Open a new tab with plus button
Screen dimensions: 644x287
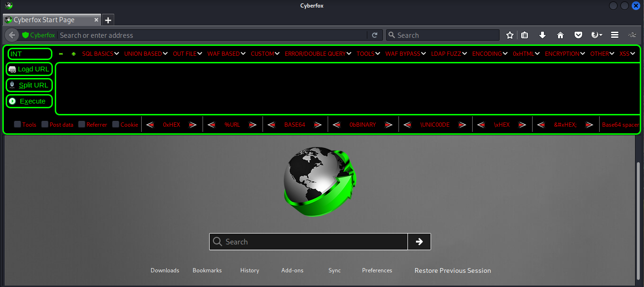pos(108,20)
